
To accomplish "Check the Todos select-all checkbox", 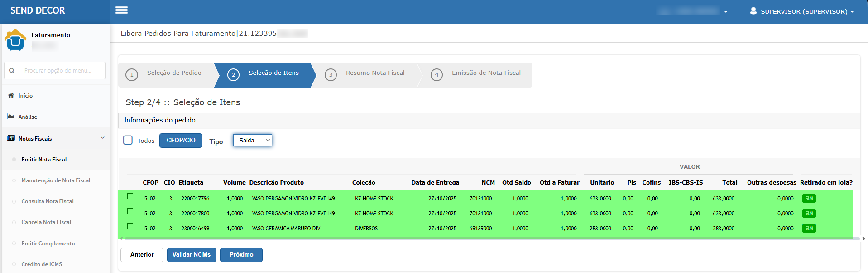I will 128,140.
